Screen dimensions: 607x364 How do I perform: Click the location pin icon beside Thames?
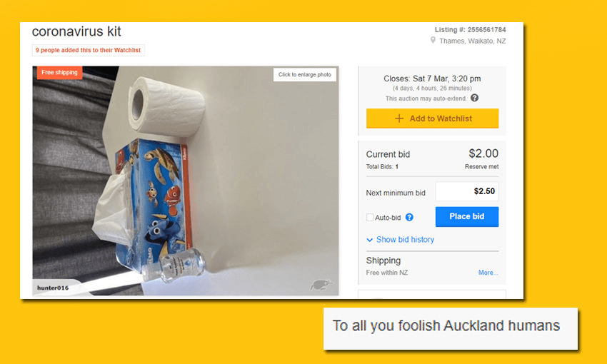tap(433, 41)
